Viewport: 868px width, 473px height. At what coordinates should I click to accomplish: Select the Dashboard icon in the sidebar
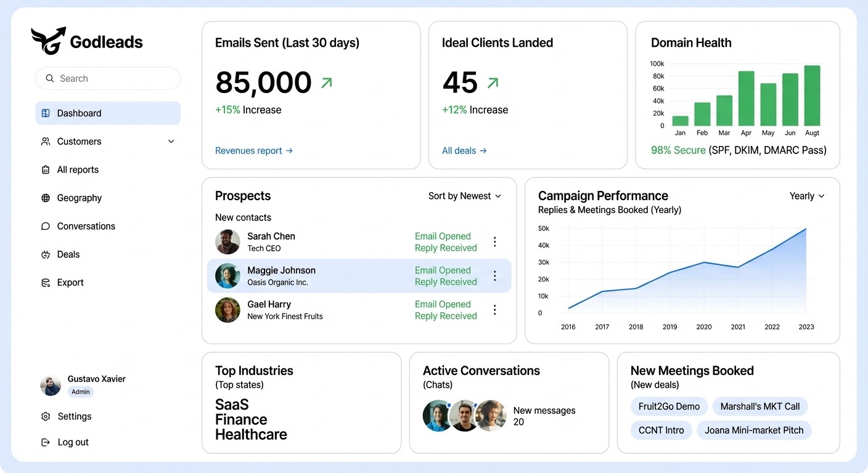pos(45,113)
